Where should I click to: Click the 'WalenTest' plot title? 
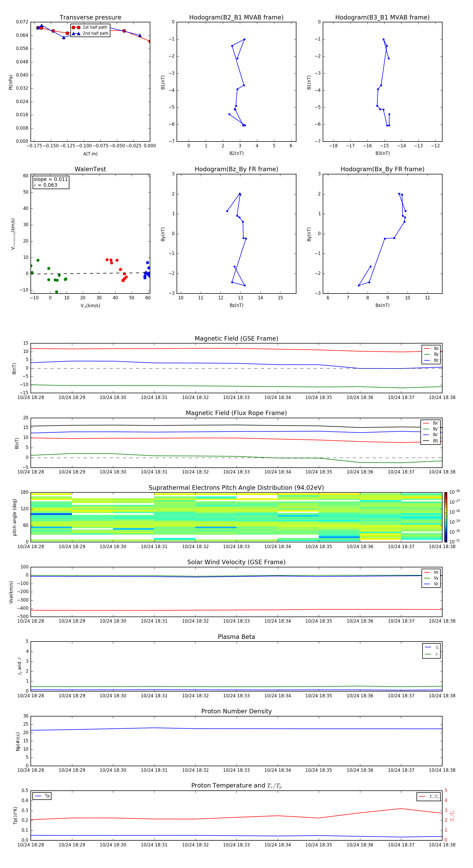[90, 169]
